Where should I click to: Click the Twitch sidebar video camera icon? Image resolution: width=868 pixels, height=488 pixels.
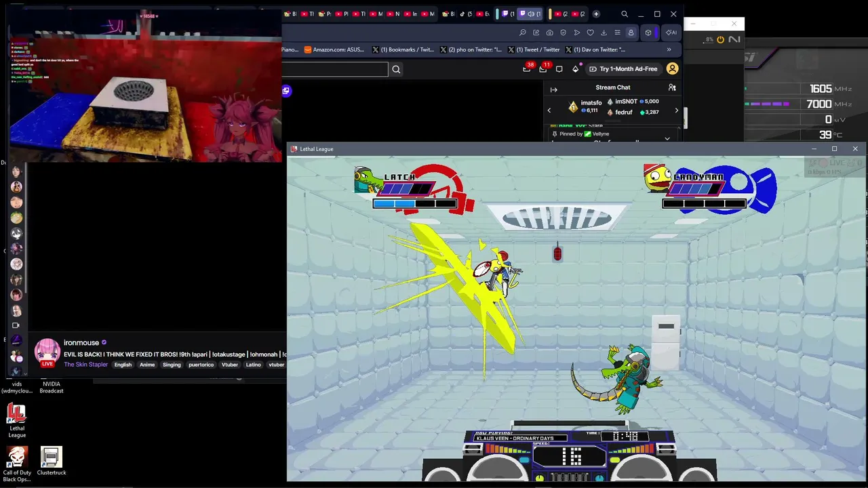coord(16,325)
